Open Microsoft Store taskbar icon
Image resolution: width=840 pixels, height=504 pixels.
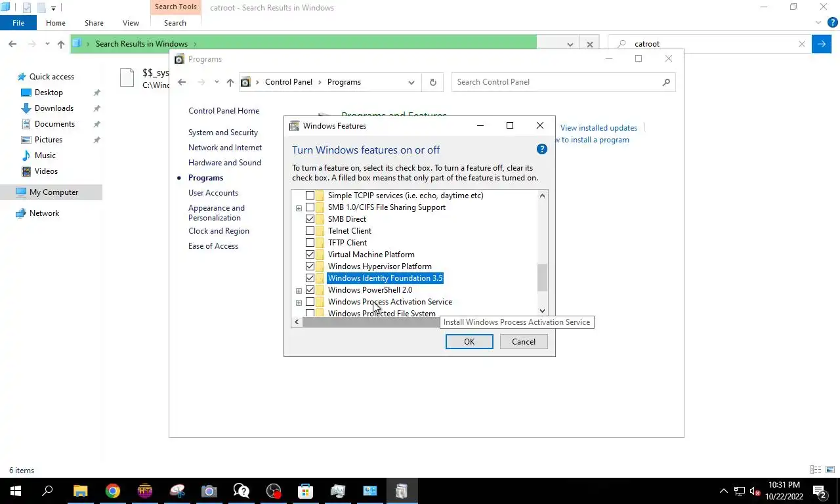[305, 491]
